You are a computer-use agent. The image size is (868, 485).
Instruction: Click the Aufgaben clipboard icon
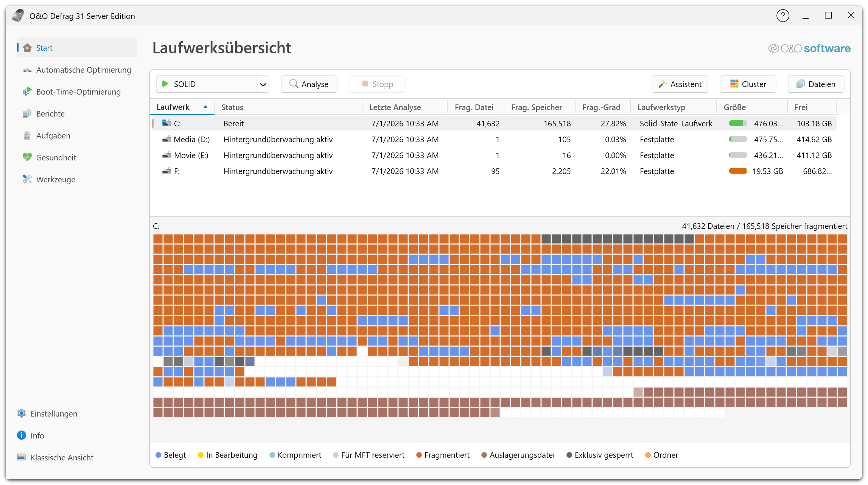pyautogui.click(x=27, y=135)
